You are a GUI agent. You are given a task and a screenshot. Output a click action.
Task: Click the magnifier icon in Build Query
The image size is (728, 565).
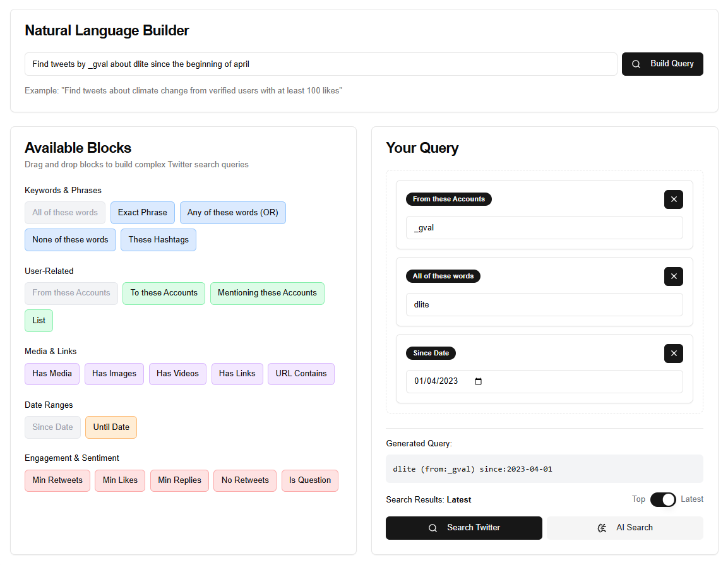coord(636,64)
